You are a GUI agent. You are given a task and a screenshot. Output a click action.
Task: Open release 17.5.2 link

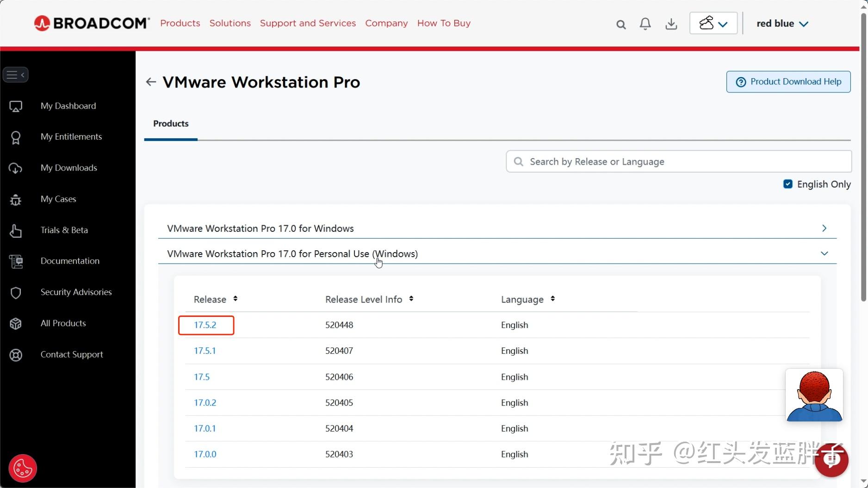(x=205, y=325)
